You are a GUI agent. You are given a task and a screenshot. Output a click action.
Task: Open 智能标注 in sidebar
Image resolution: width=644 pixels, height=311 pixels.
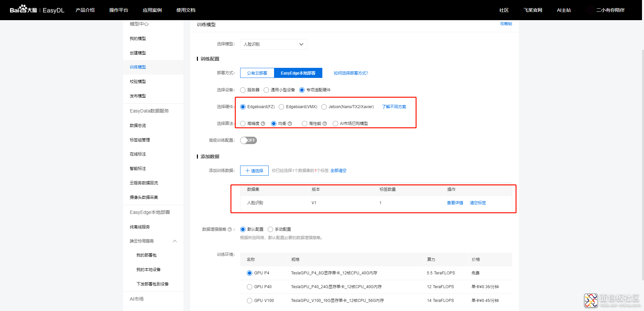138,169
